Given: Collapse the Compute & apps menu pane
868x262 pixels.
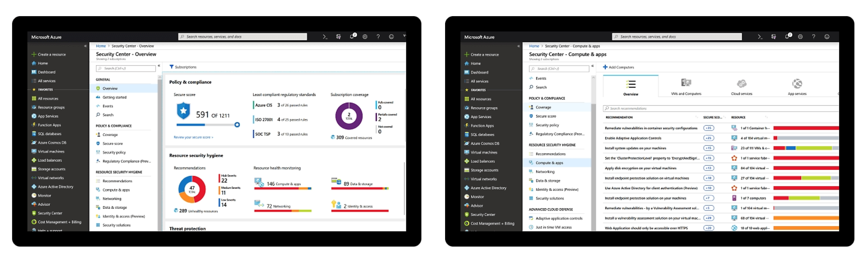Looking at the screenshot, I should point(592,66).
